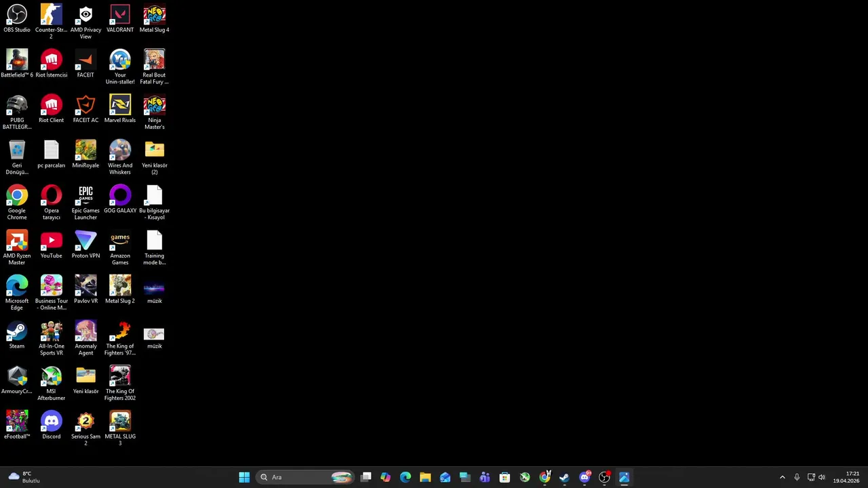
Task: Select the Yeni klasör (2) folder
Action: (x=154, y=157)
